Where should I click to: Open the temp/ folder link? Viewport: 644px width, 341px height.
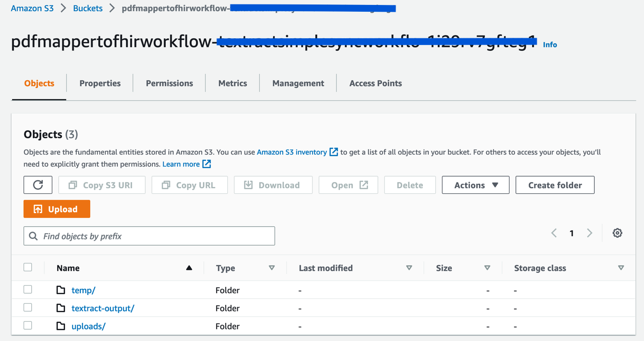click(83, 290)
